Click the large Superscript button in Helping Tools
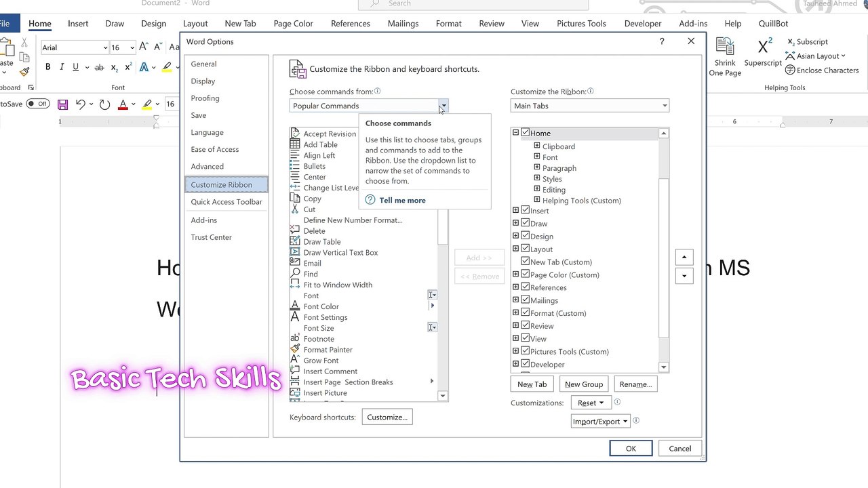Image resolution: width=868 pixels, height=488 pixels. click(x=763, y=53)
